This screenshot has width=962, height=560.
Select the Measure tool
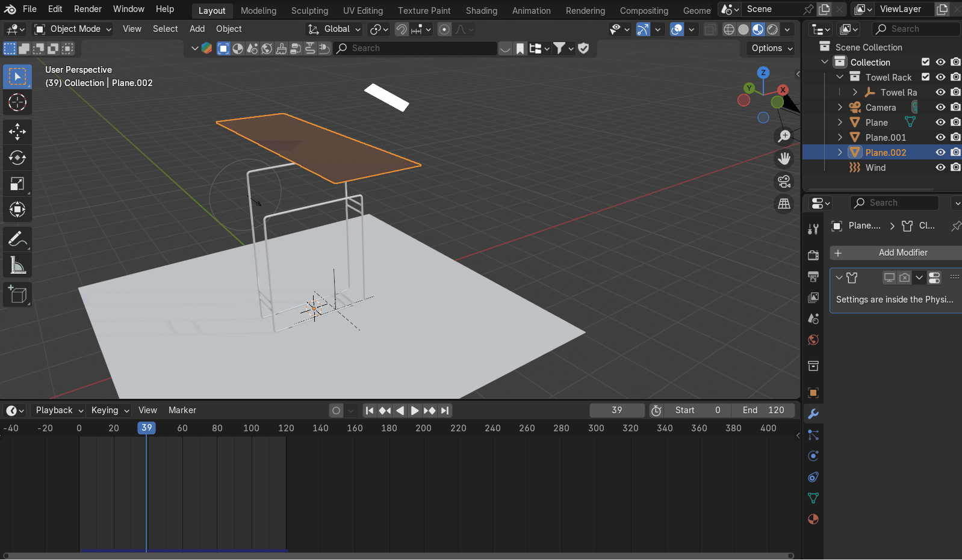[17, 266]
